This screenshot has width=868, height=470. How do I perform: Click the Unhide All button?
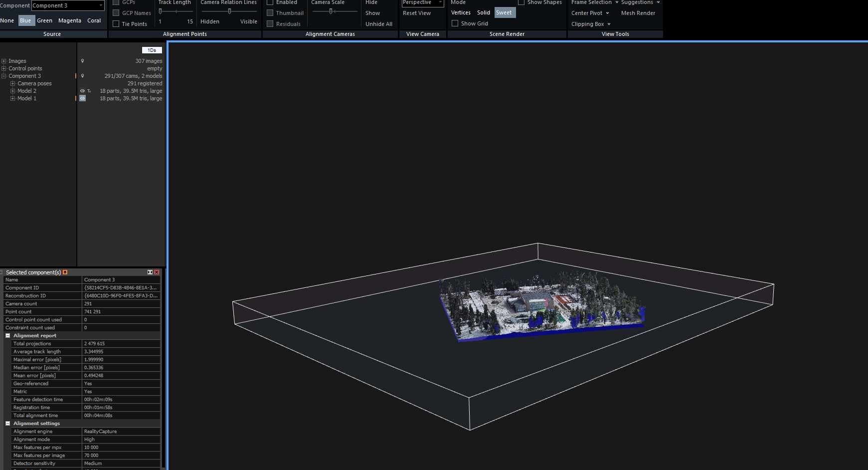(x=378, y=24)
